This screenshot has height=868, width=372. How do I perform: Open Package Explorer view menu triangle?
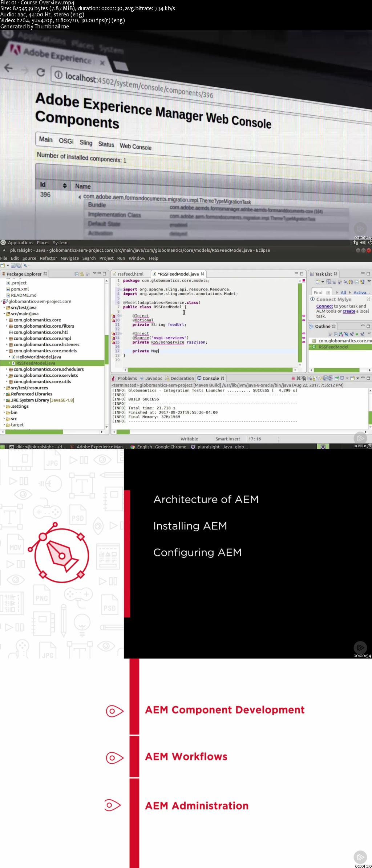pyautogui.click(x=94, y=273)
